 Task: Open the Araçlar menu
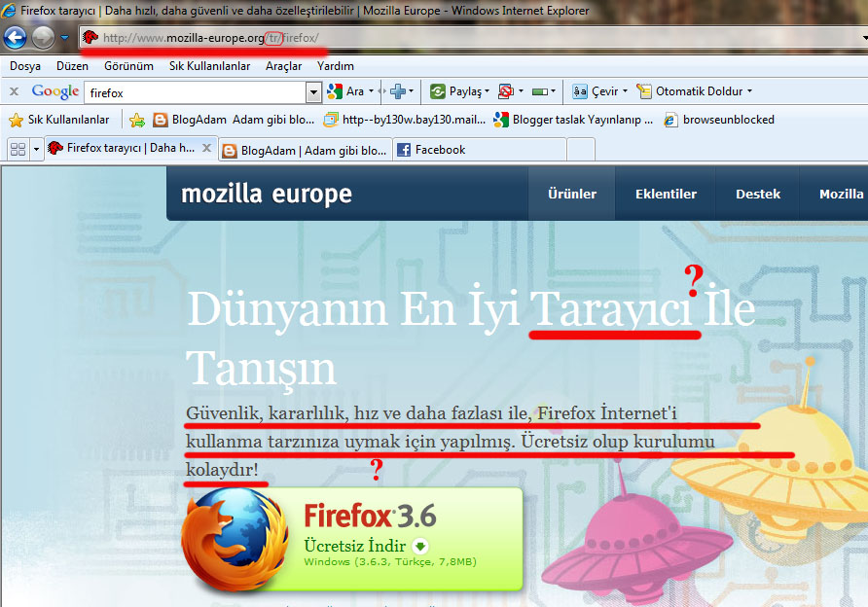pos(283,66)
